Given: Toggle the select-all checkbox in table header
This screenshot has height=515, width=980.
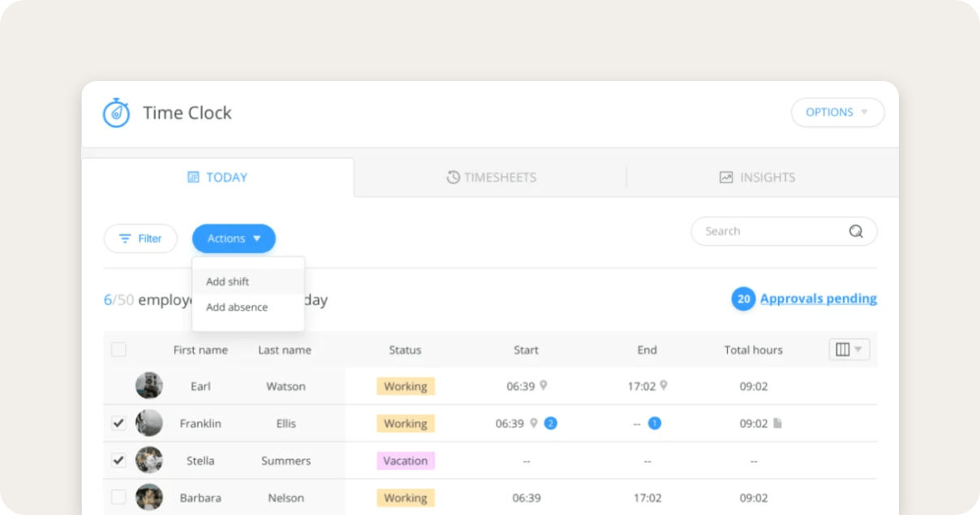Looking at the screenshot, I should coord(118,350).
